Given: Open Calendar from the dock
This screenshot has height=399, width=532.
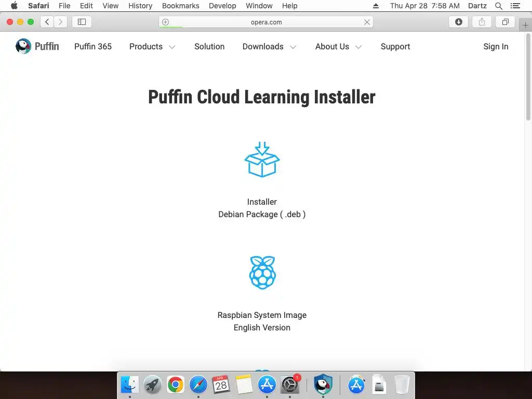Looking at the screenshot, I should 221,385.
